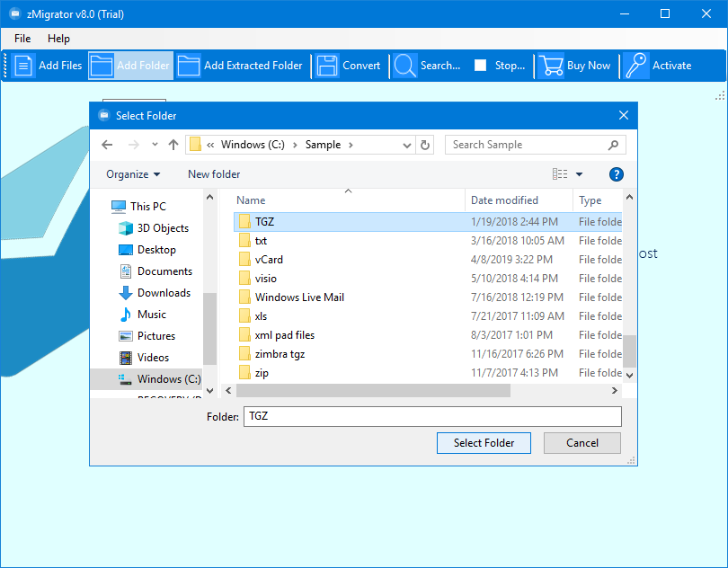The width and height of the screenshot is (728, 568).
Task: Go back with the left arrow
Action: click(107, 145)
